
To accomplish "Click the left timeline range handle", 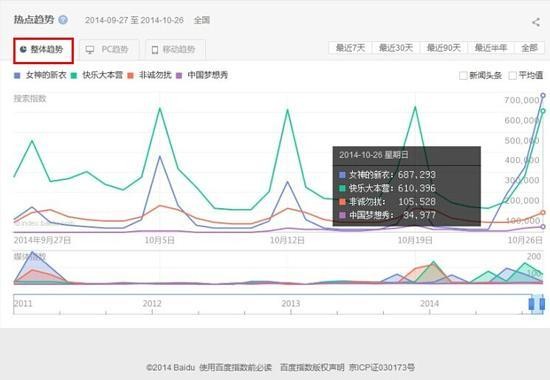I will click(531, 304).
